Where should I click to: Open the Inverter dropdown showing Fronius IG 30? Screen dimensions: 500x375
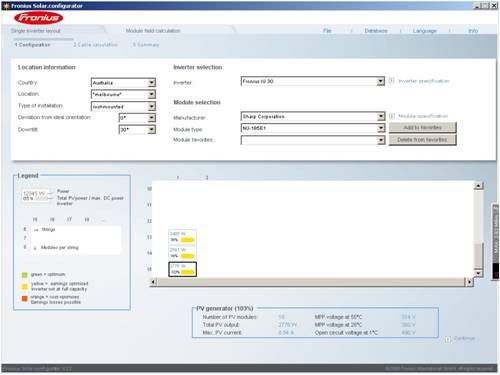[x=313, y=81]
